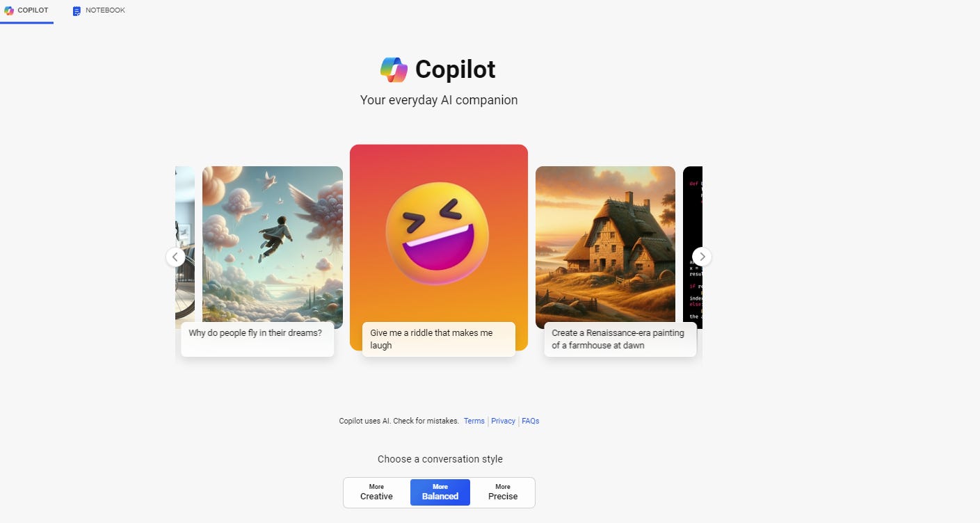980x523 pixels.
Task: Click the laughing emoji card image
Action: (439, 234)
